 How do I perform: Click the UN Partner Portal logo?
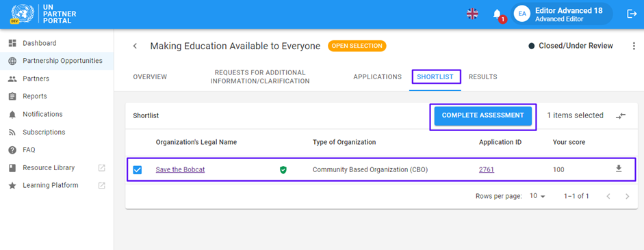pos(43,14)
